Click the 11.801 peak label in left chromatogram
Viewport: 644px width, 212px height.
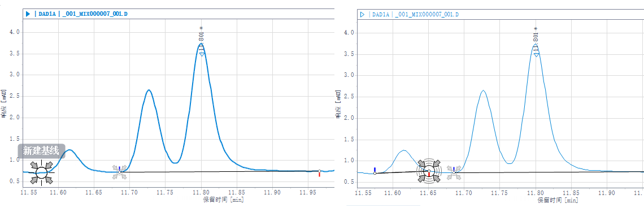[201, 38]
